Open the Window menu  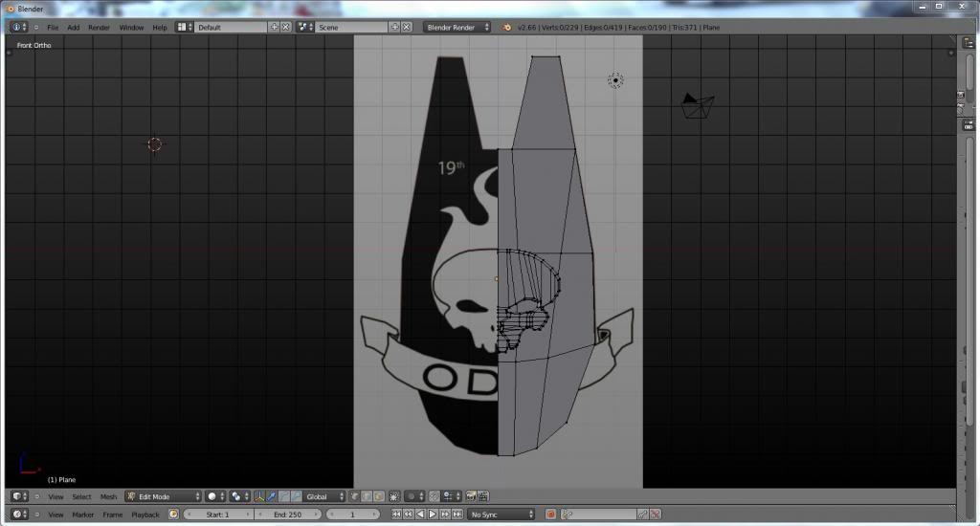click(x=131, y=28)
